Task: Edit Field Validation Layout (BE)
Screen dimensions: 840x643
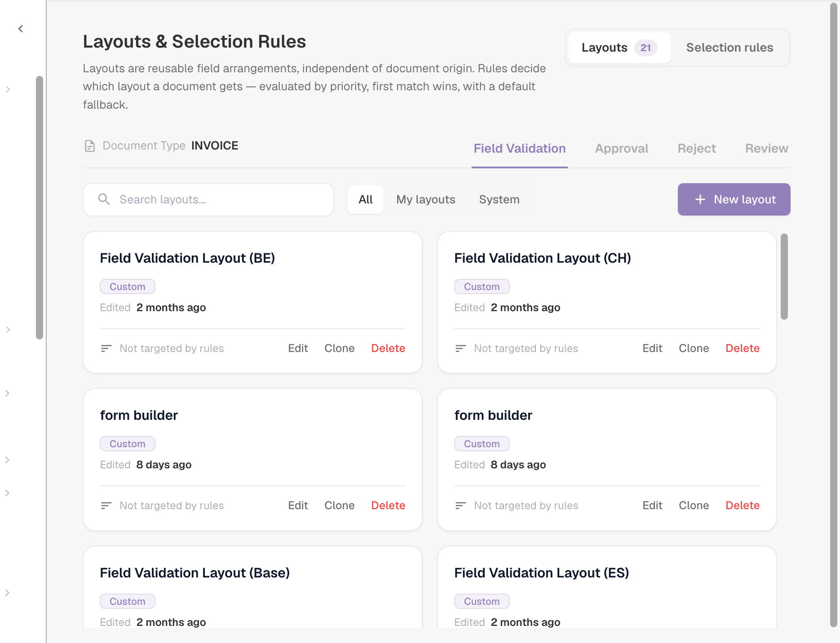Action: [298, 348]
